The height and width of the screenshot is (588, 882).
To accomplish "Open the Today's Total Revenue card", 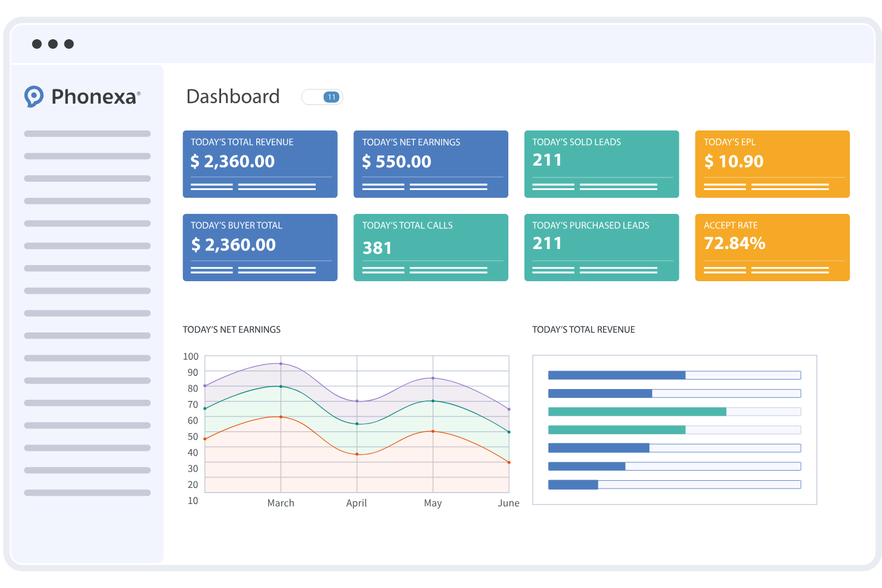I will pos(260,164).
